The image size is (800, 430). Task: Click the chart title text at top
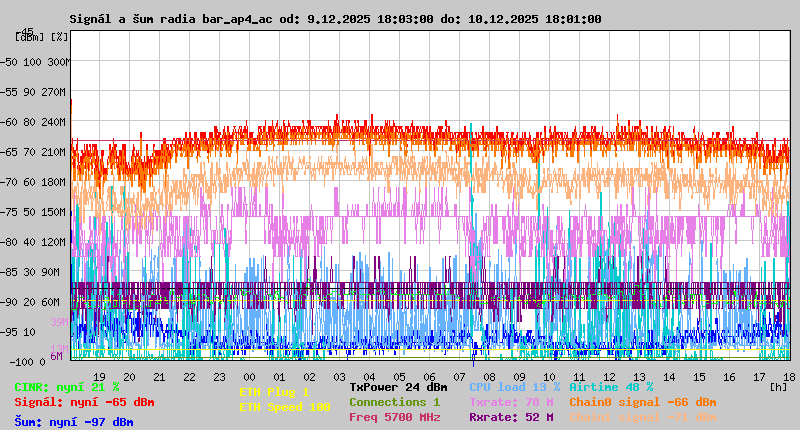pyautogui.click(x=335, y=19)
